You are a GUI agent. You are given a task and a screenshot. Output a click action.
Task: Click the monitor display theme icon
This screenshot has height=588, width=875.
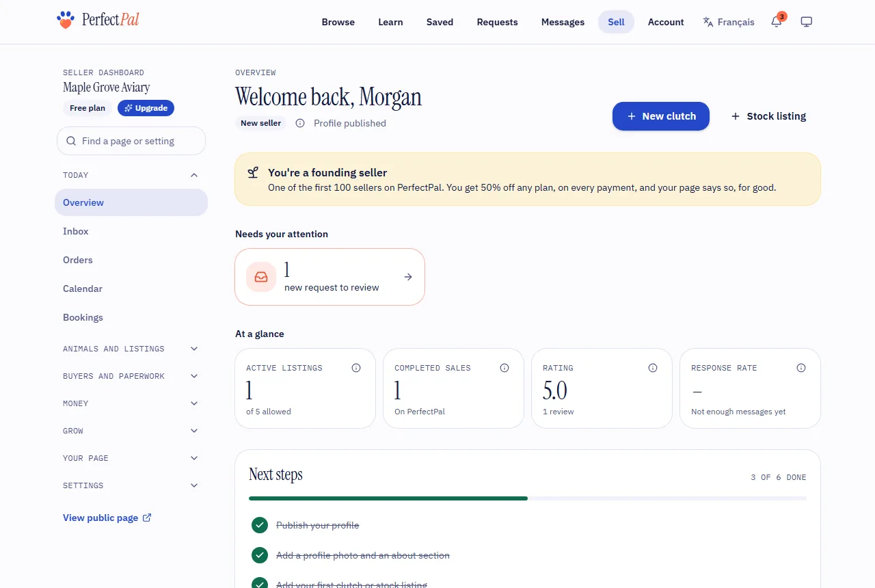click(807, 22)
